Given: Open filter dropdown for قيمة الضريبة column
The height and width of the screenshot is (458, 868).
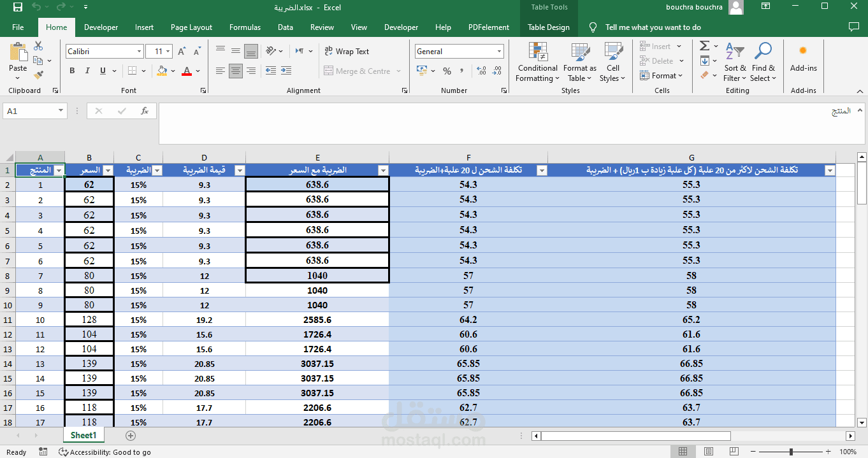Looking at the screenshot, I should pos(240,170).
